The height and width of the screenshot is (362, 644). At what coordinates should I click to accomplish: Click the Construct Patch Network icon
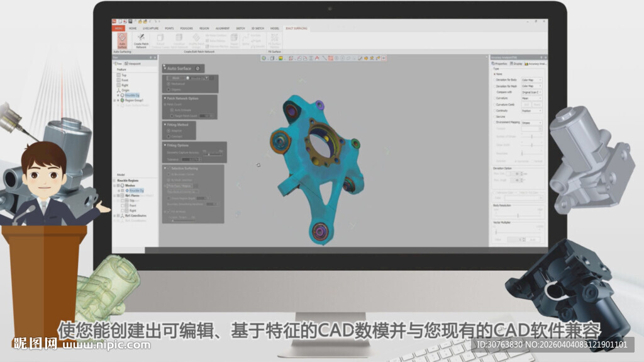click(x=179, y=40)
